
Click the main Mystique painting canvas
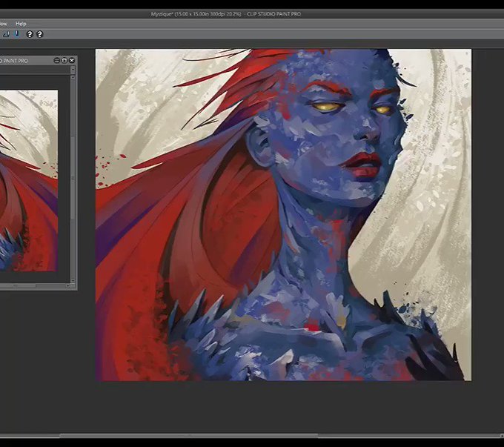[283, 215]
